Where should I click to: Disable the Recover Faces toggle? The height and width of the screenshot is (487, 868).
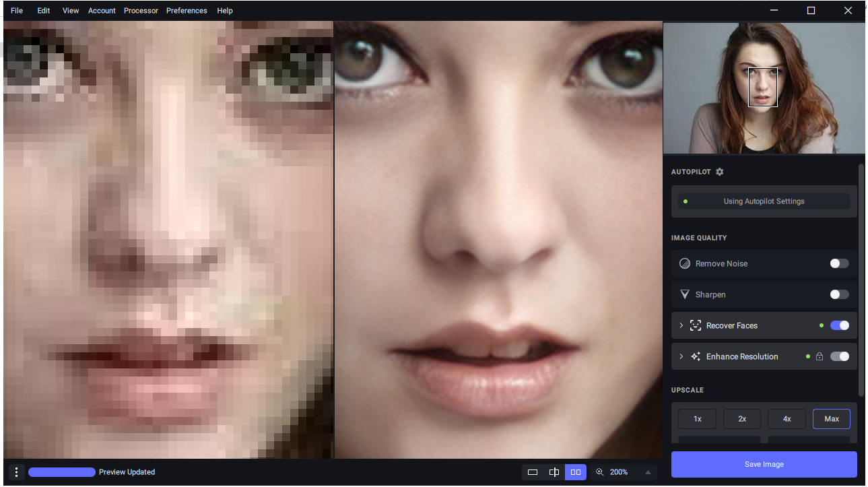pyautogui.click(x=839, y=325)
